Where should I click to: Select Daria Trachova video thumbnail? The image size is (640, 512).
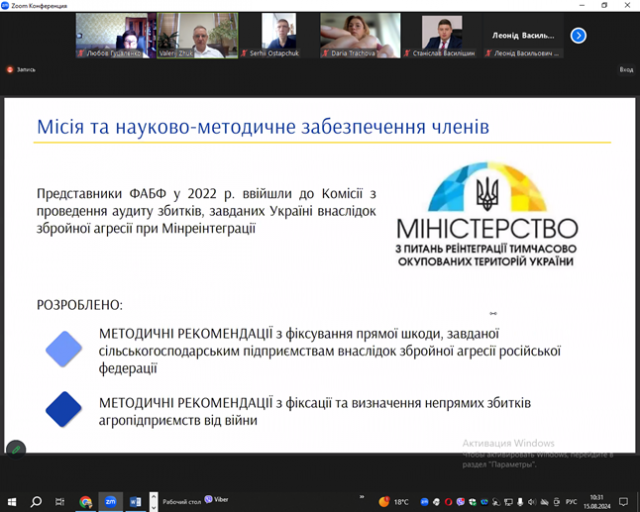pos(360,36)
